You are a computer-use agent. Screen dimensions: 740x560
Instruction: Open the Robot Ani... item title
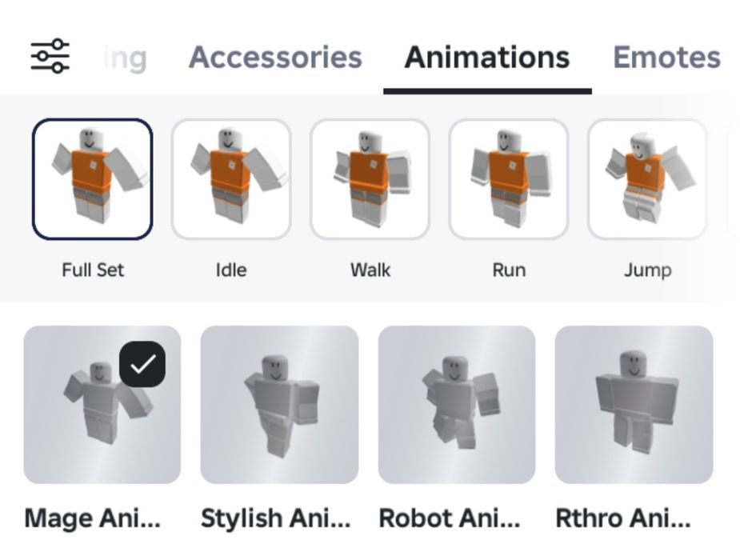tap(450, 518)
